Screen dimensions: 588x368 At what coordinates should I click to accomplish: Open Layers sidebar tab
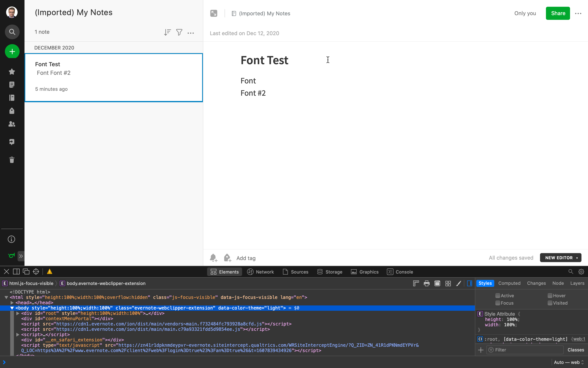click(577, 283)
